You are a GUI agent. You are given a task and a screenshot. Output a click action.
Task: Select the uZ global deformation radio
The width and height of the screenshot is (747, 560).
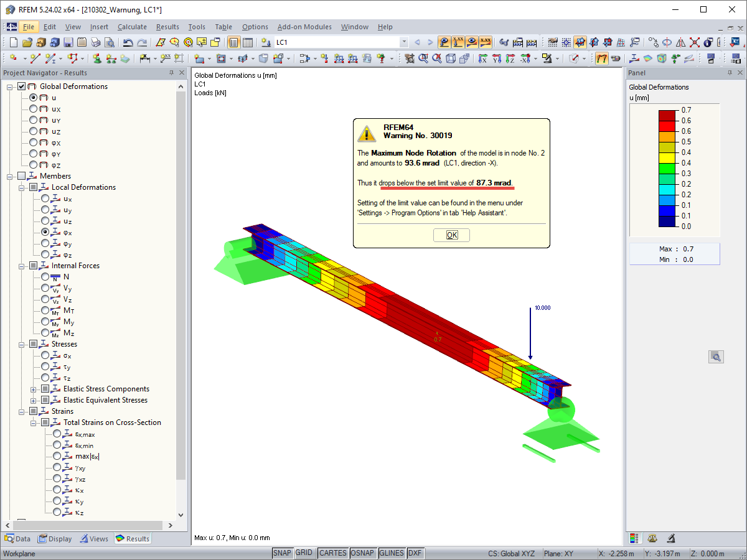coord(33,131)
